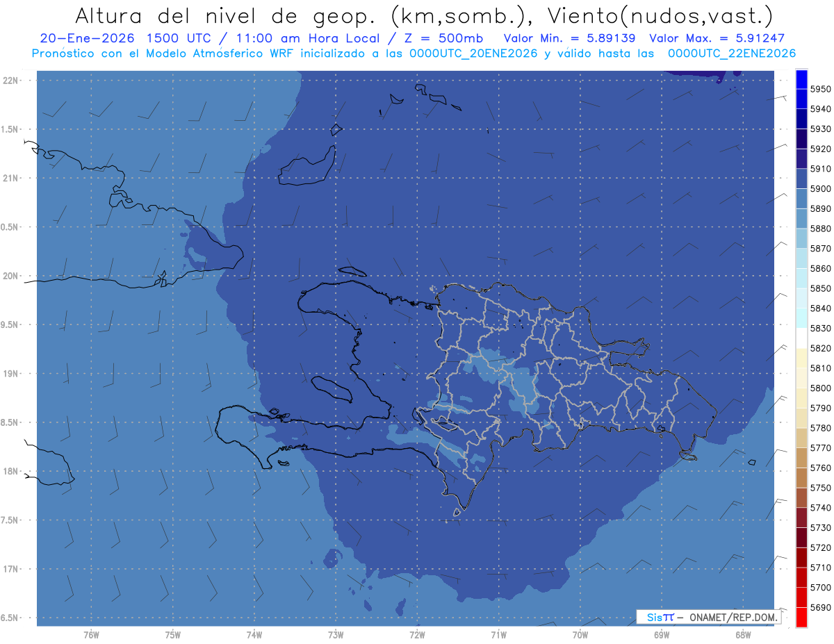Click the 5900 legend label
The image size is (834, 644).
tap(820, 189)
